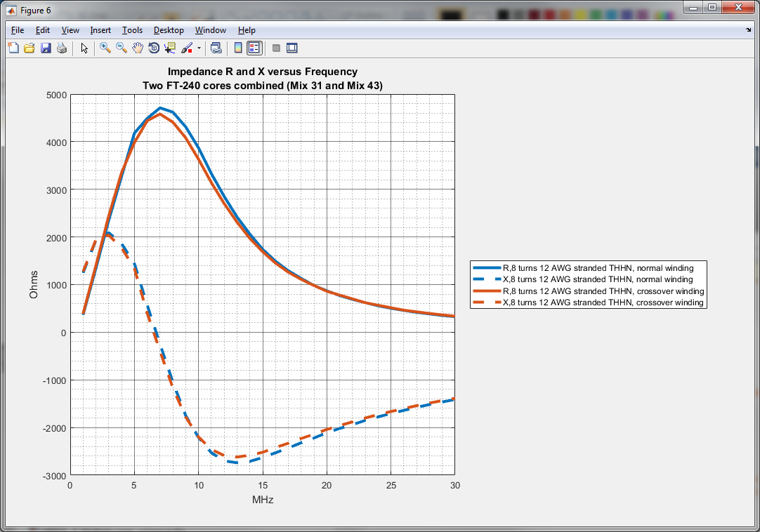The height and width of the screenshot is (532, 760).
Task: Click the plot title 'Impedance R and X versus Frequency'
Action: coord(263,72)
